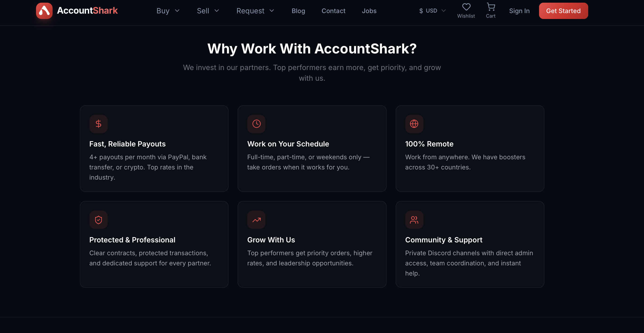Open the USD currency selector
Viewport: 644px width, 333px height.
coord(432,11)
